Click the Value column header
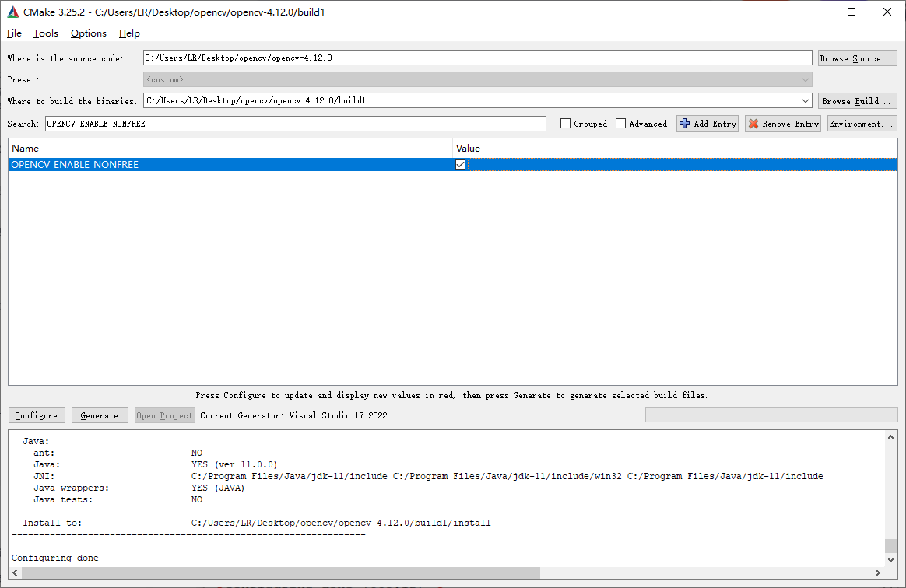The height and width of the screenshot is (588, 906). point(674,149)
